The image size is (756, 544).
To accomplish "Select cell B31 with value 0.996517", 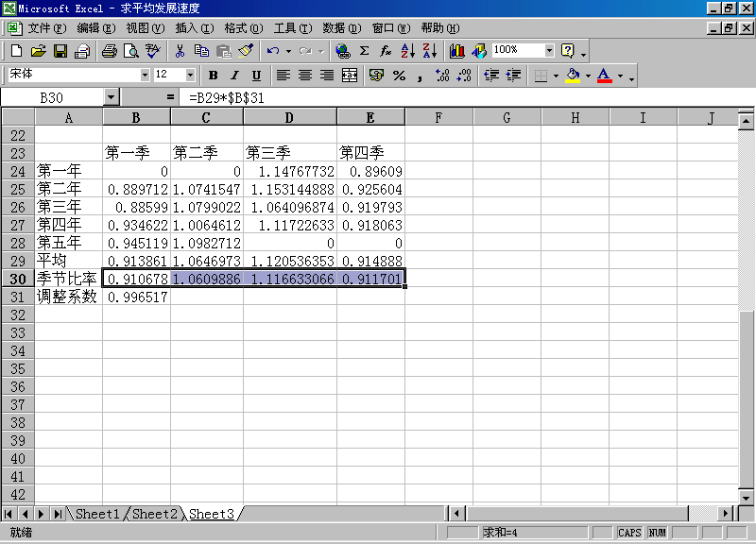I will click(x=137, y=297).
